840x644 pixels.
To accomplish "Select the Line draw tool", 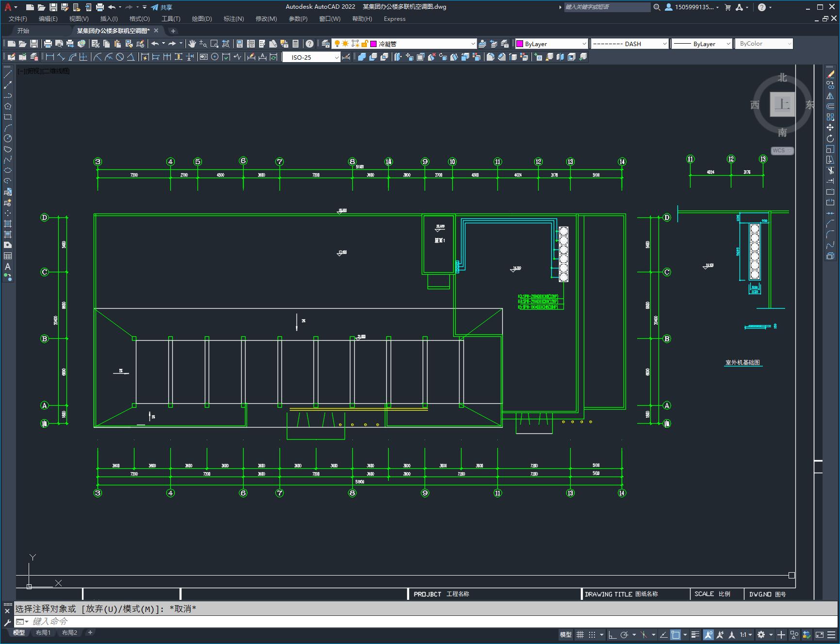I will coord(8,74).
